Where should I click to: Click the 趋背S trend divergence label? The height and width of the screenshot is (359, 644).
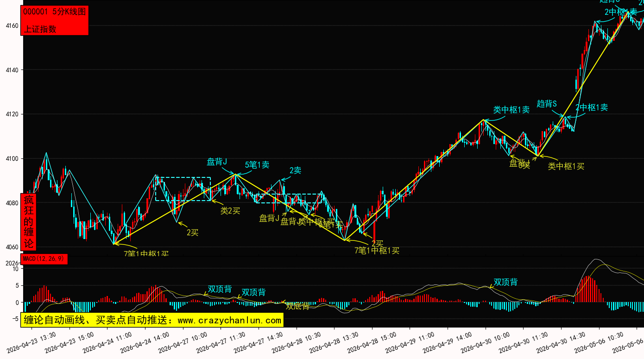[x=546, y=103]
